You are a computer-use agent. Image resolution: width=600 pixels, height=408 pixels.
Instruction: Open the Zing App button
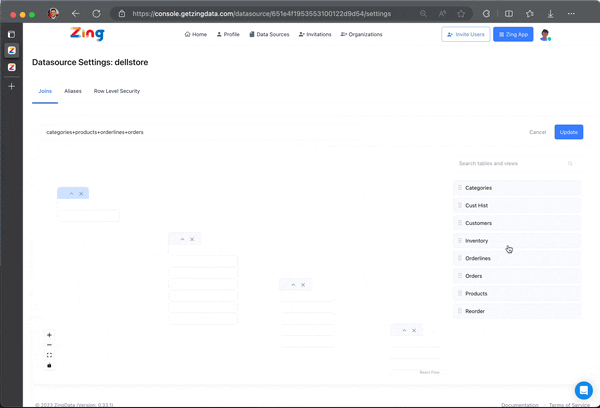click(x=513, y=34)
